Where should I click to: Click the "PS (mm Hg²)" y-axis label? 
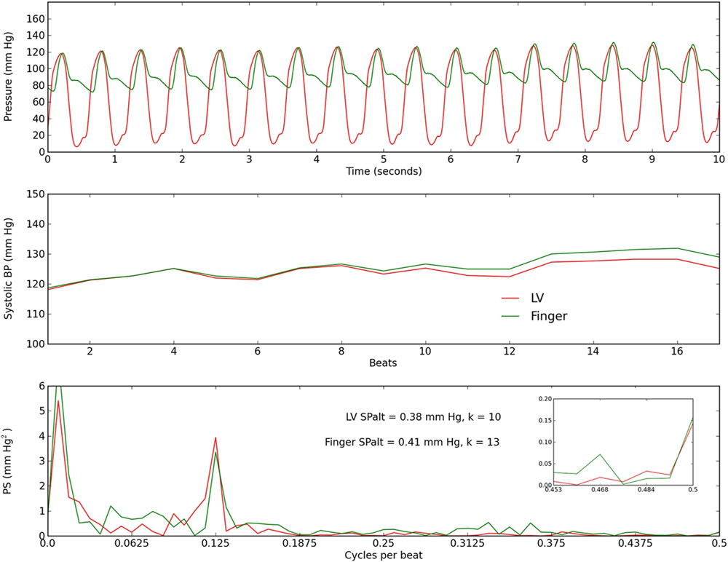(x=9, y=460)
